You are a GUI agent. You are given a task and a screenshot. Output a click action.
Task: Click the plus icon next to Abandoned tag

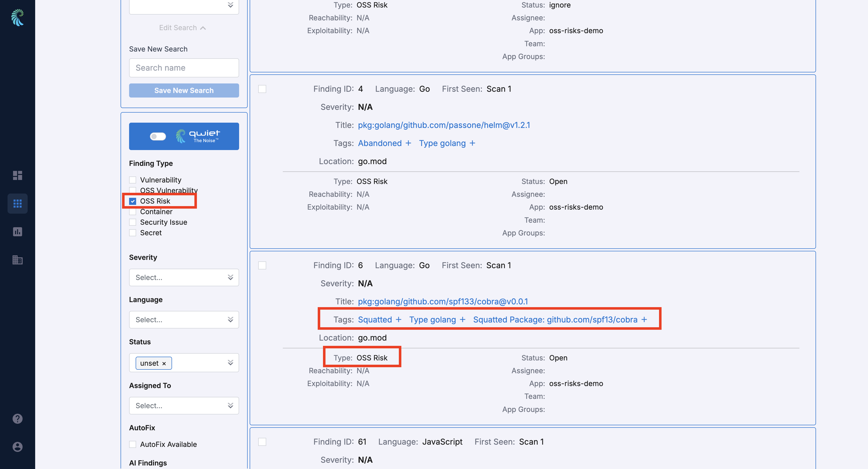408,143
